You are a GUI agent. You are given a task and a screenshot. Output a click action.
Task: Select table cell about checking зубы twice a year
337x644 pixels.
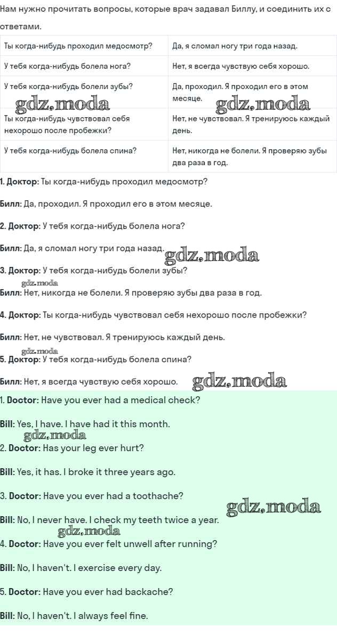(x=250, y=156)
